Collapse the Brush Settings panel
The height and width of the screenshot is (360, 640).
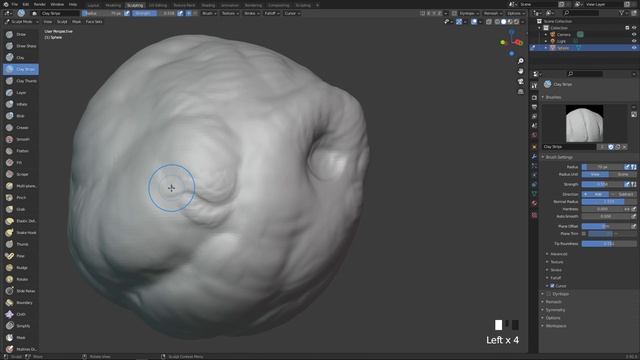(559, 157)
